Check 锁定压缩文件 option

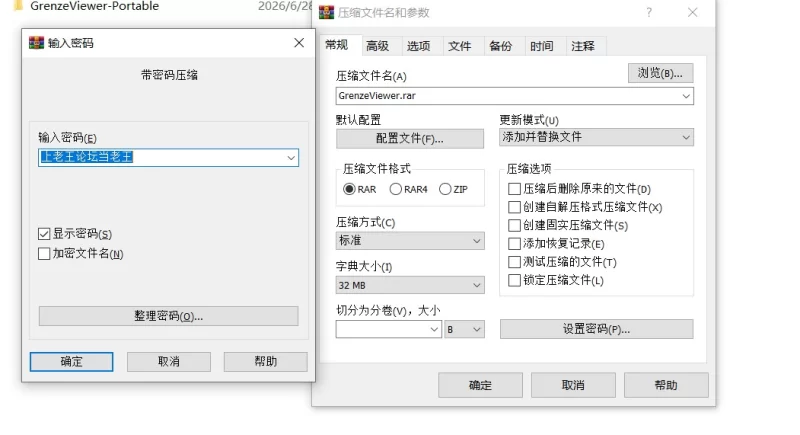click(x=514, y=280)
